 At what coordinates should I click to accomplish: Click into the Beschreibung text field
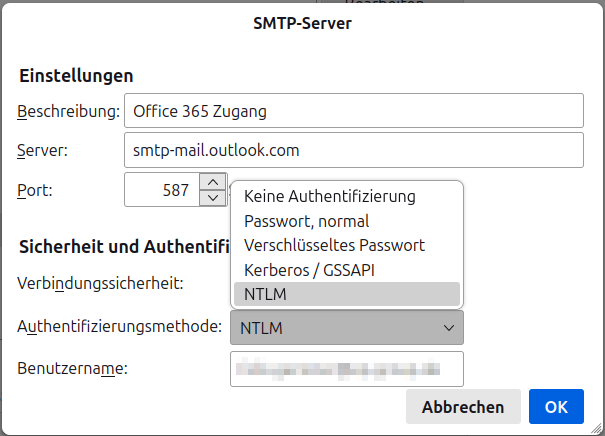click(x=352, y=110)
